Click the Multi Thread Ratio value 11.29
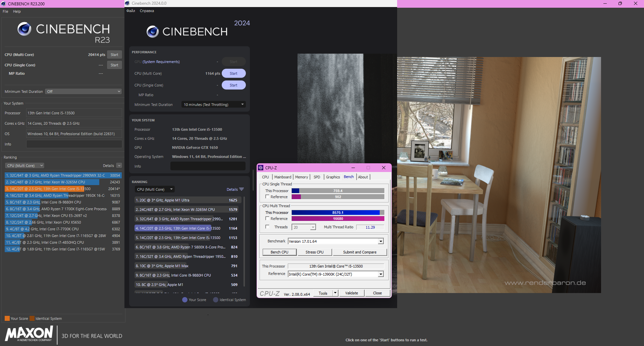The image size is (644, 346). pos(370,227)
